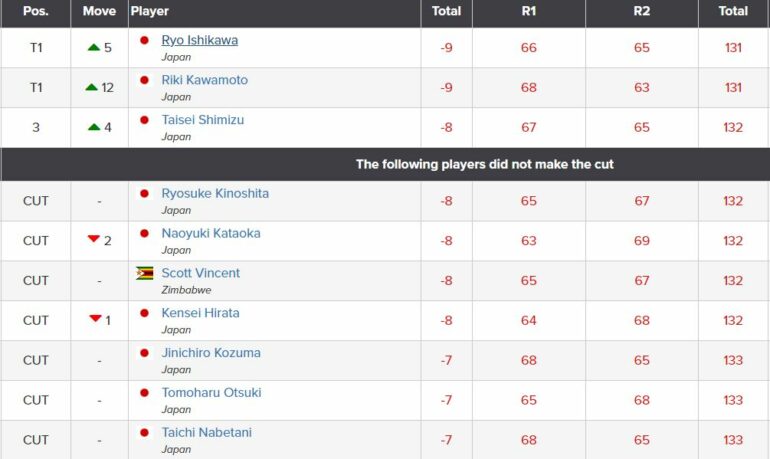This screenshot has width=770, height=459.
Task: Open Ryo Ishikawa player profile link
Action: (200, 40)
